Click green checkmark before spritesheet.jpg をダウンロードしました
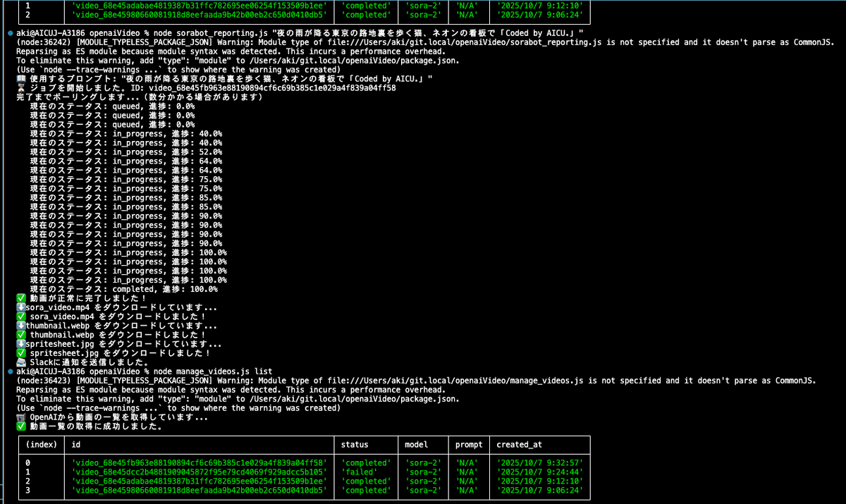This screenshot has height=504, width=846. pos(20,353)
